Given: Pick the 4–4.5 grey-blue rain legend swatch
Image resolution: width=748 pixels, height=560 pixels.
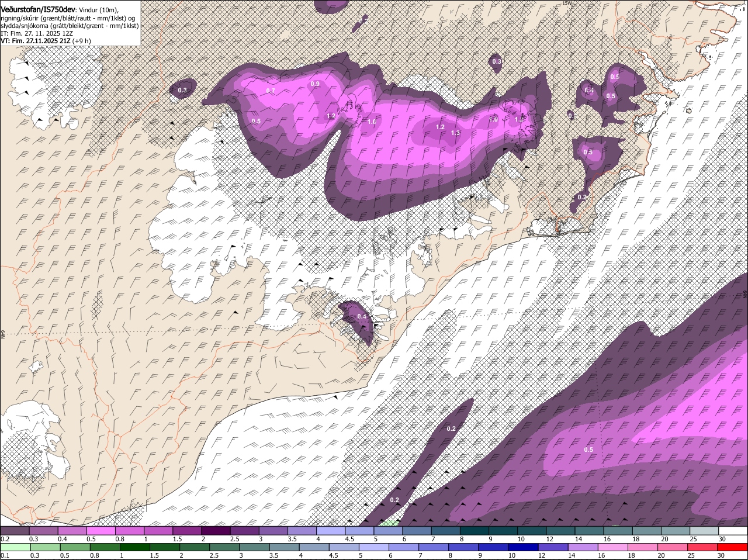Looking at the screenshot, I should [314, 547].
